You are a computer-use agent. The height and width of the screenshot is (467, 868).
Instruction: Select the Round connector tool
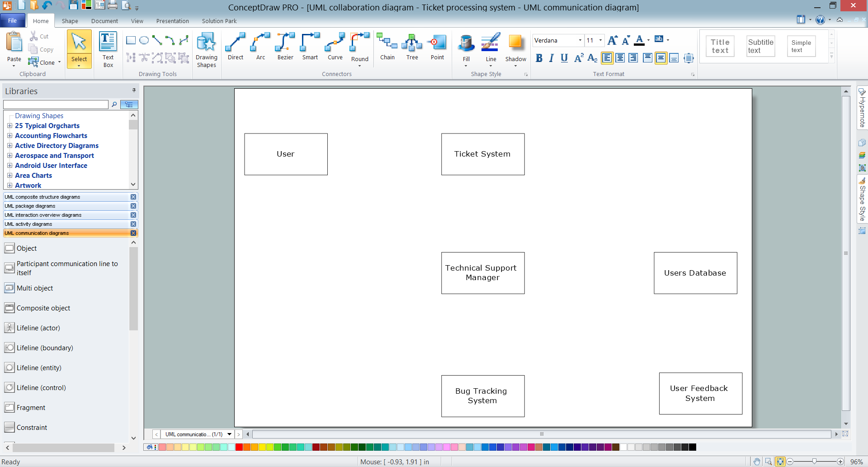[360, 49]
